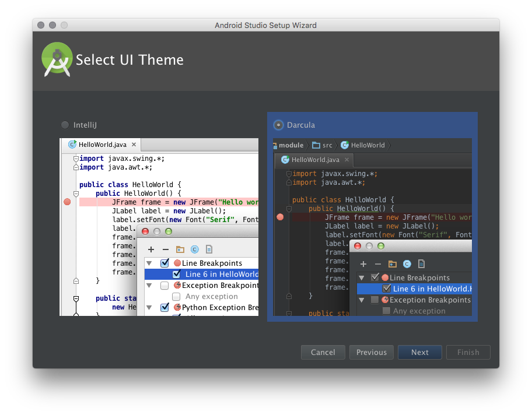532x415 pixels.
Task: Click the red close dot of Darcula preview dialog
Action: pyautogui.click(x=358, y=246)
